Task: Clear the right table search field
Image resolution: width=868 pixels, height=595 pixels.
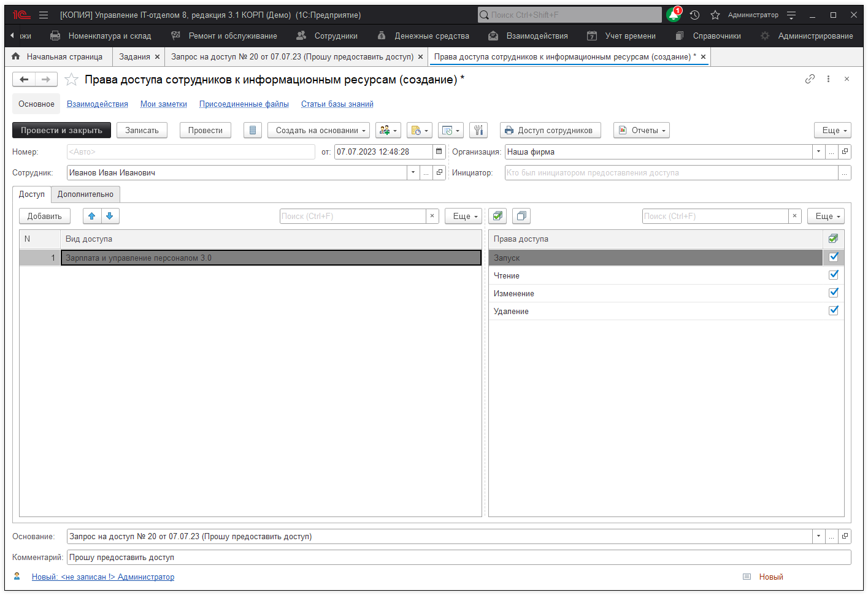Action: coord(795,216)
